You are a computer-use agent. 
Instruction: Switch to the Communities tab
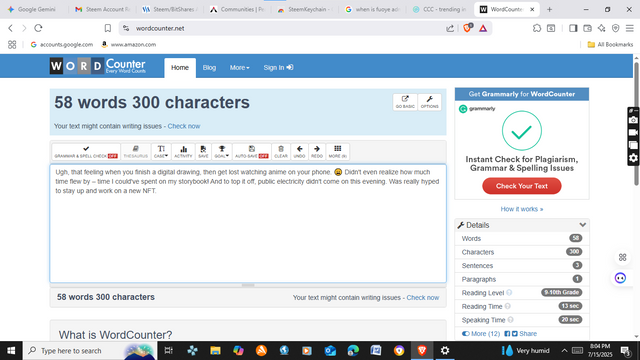pyautogui.click(x=237, y=9)
